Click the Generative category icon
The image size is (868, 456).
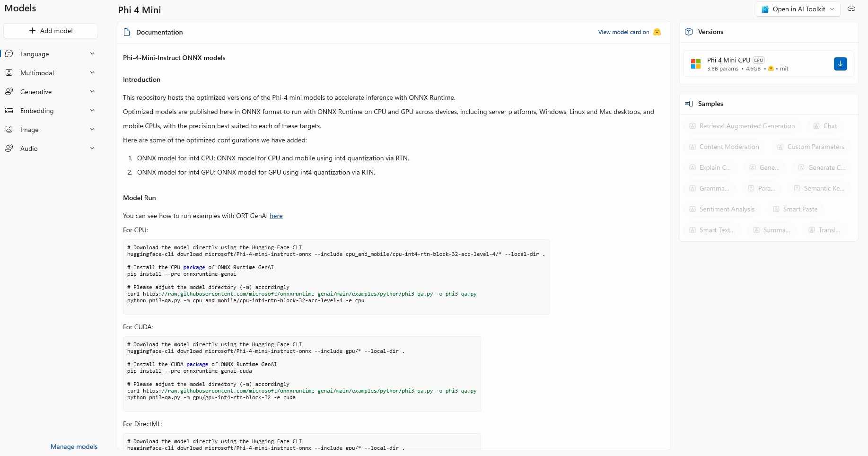click(x=9, y=92)
